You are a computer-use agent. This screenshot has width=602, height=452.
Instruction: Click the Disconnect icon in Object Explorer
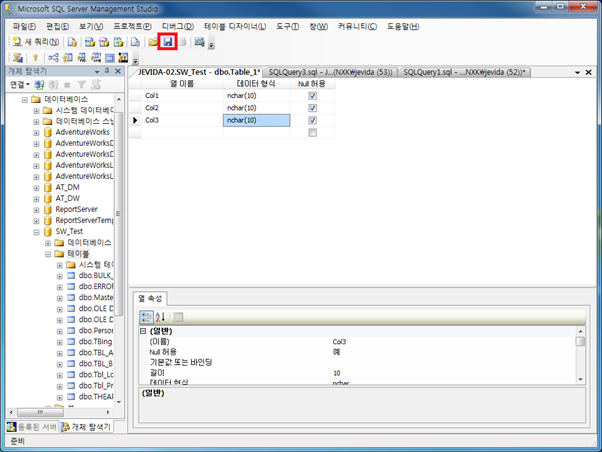(53, 84)
